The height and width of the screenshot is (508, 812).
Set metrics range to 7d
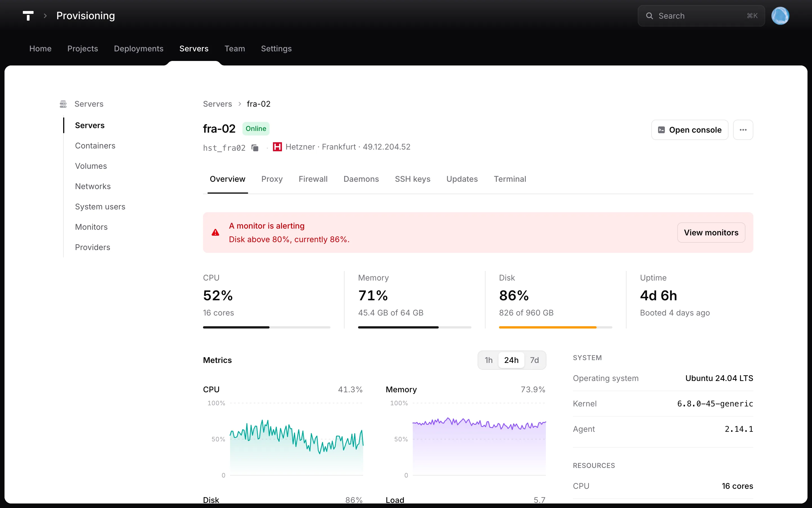[534, 360]
